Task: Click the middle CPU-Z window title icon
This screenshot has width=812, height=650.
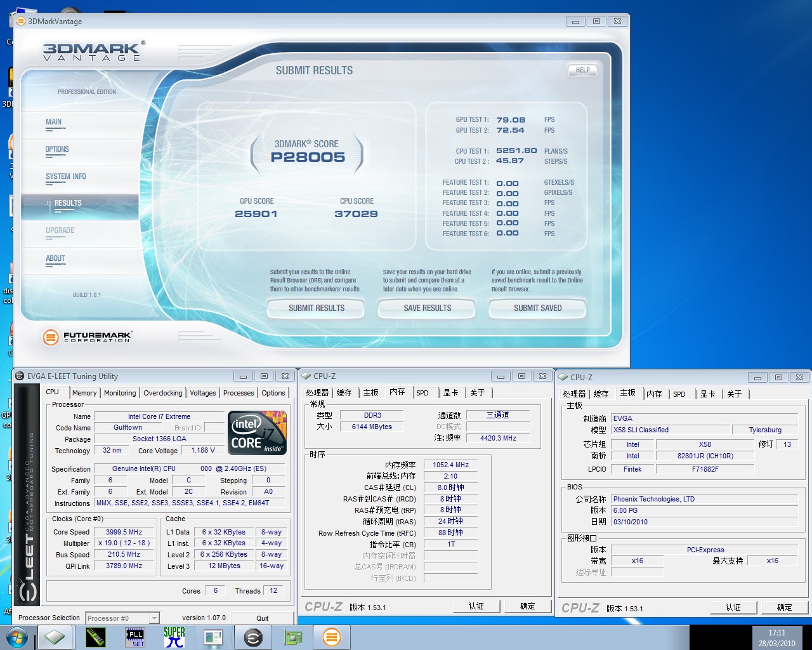Action: 306,376
